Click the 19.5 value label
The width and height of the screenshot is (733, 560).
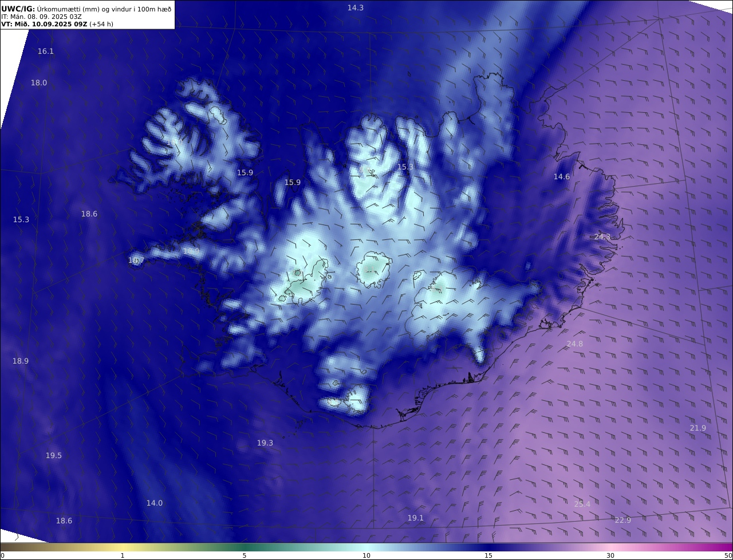[x=54, y=456]
